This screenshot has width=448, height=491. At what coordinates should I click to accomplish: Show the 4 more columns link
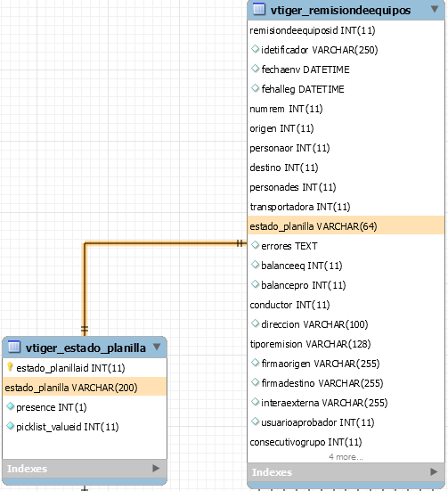pos(346,457)
